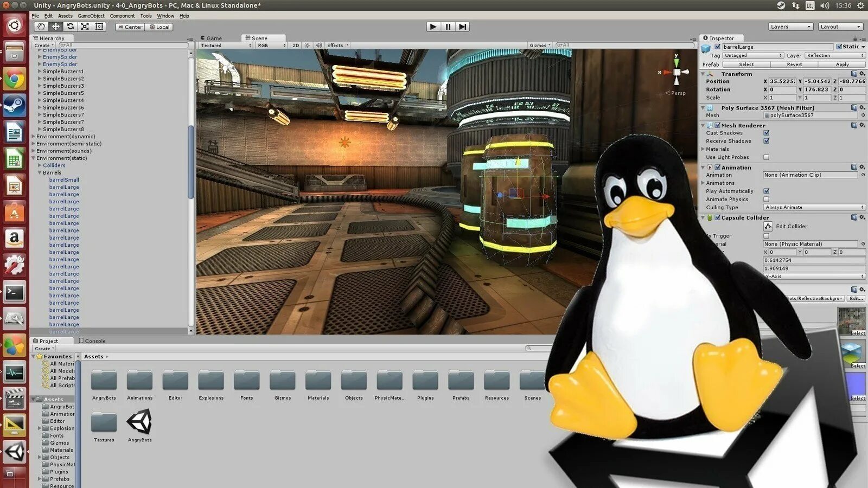Open the Prefabs folder in Assets grid

(461, 381)
